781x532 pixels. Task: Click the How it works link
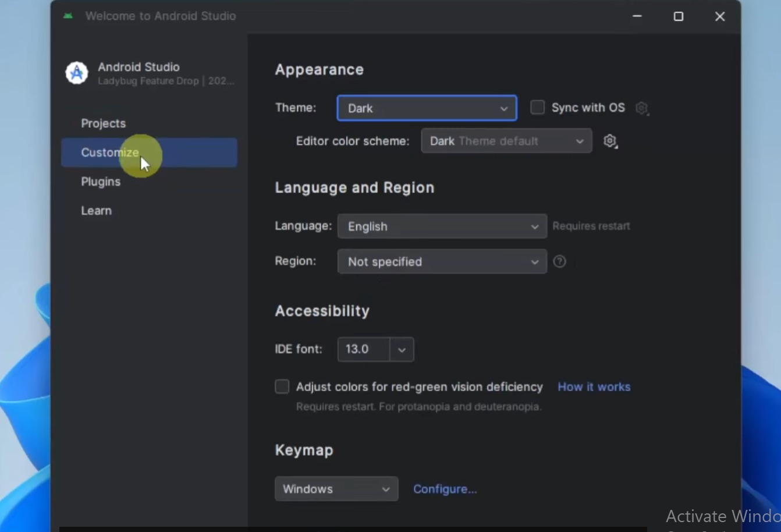594,387
